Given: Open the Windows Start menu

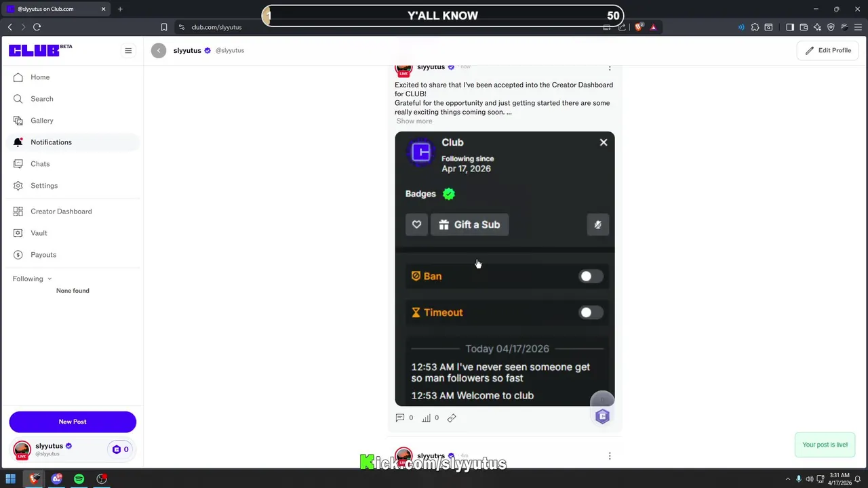Looking at the screenshot, I should 11,479.
